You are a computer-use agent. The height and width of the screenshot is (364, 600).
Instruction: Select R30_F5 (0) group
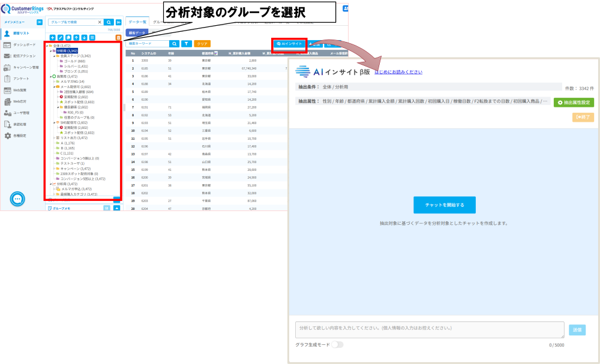pos(76,113)
